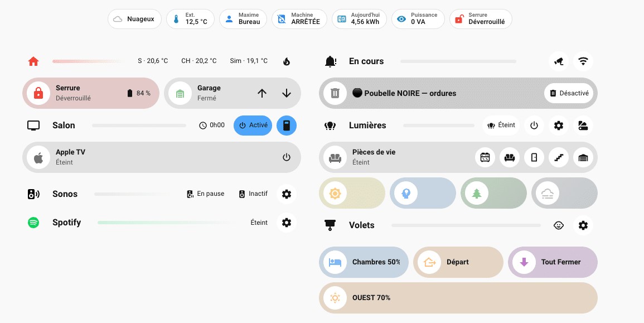This screenshot has height=323, width=644.
Task: Open the Machine ARRÊTÉE status chip
Action: click(299, 18)
